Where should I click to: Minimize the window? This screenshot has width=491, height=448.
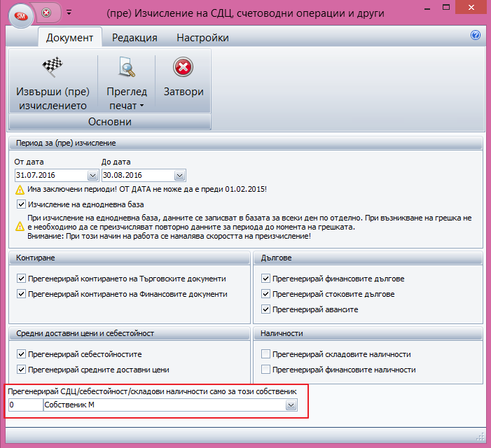point(427,8)
